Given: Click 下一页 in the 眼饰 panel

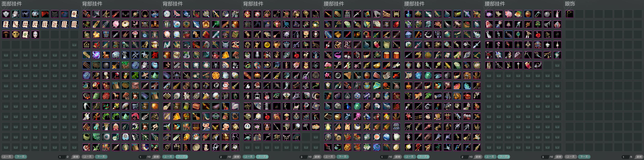Looking at the screenshot, I should pos(584,157).
